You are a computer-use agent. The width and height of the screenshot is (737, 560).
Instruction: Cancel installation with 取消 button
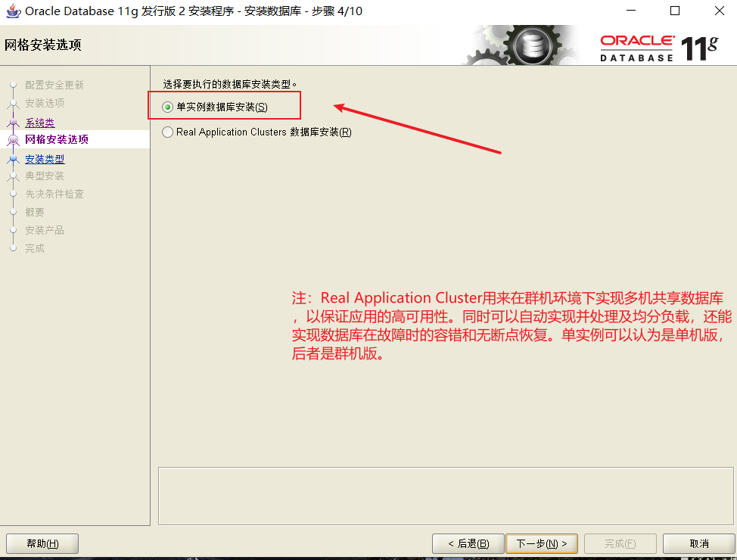coord(699,543)
